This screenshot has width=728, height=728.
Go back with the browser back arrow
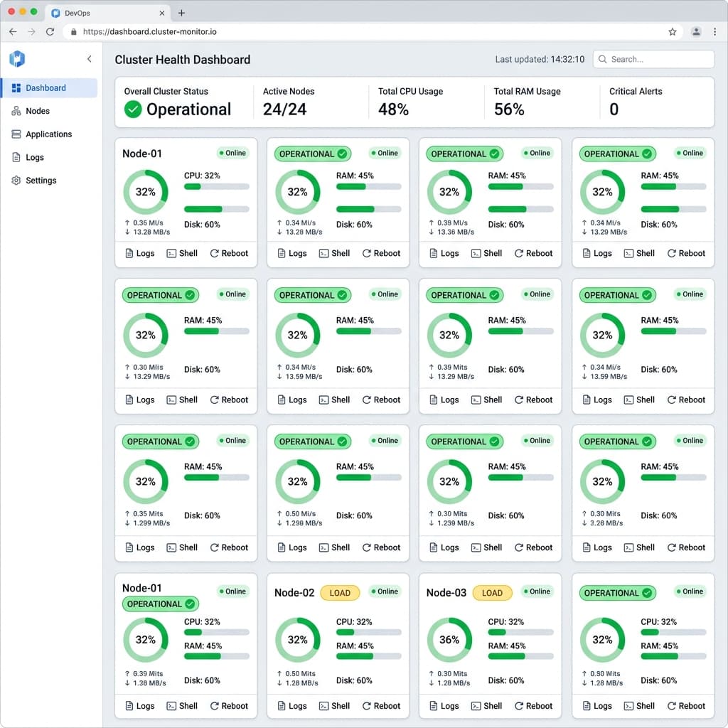coord(13,31)
